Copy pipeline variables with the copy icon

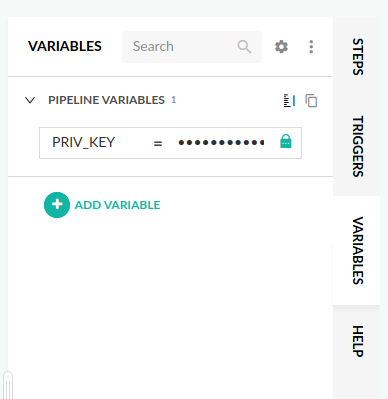click(311, 100)
